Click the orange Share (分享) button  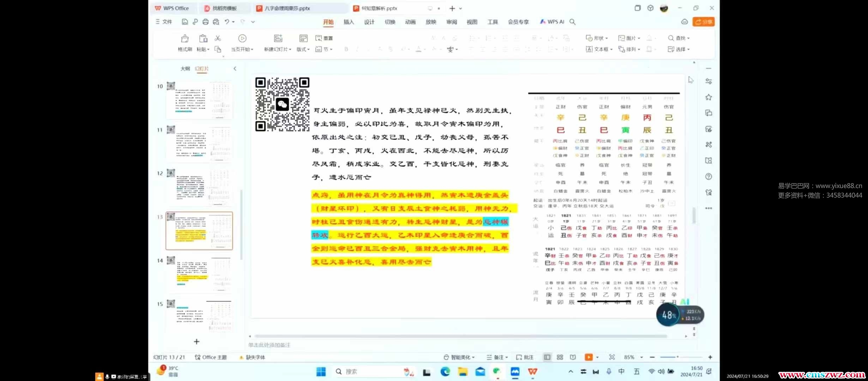tap(703, 22)
